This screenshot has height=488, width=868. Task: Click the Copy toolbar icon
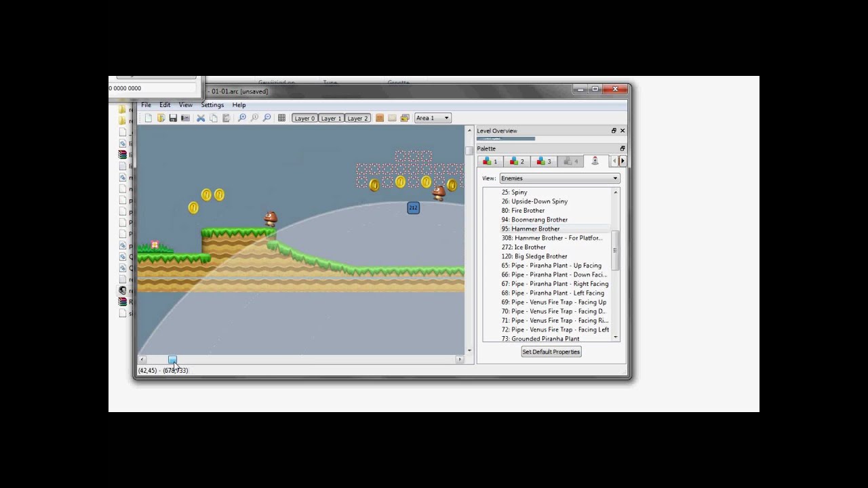(x=214, y=118)
